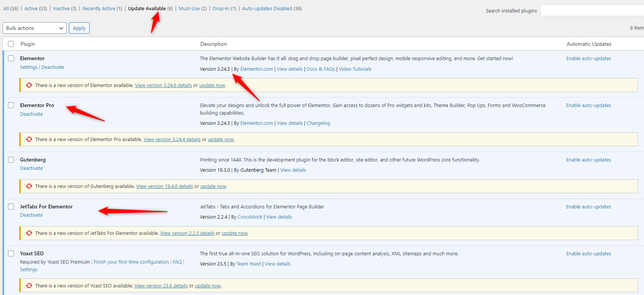
Task: Open the Drop-in (1) filter
Action: click(224, 8)
